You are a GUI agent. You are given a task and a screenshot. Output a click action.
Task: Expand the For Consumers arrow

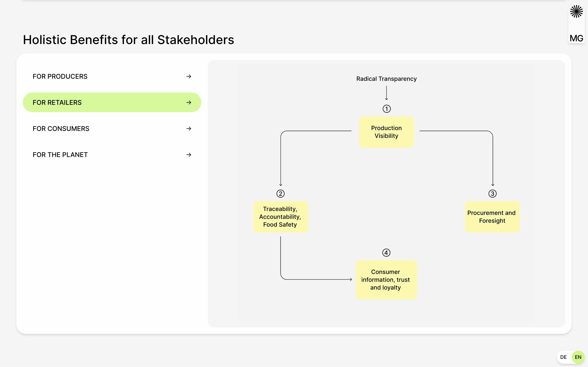[x=189, y=129]
